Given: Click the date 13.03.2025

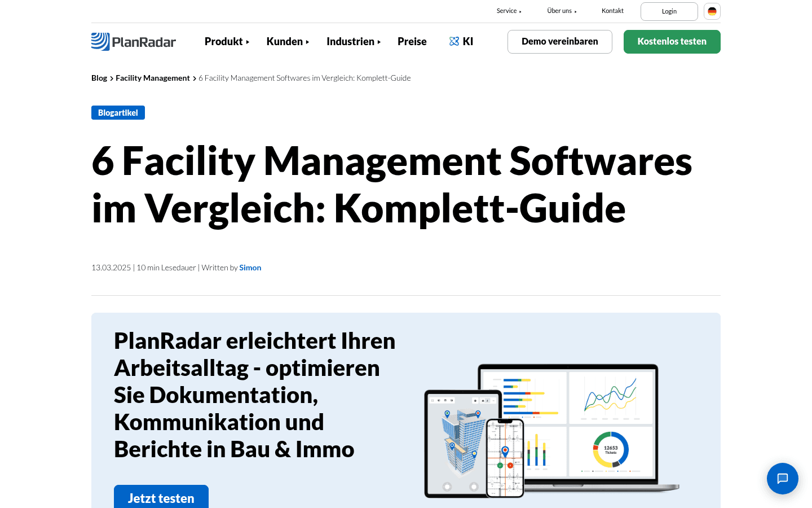Looking at the screenshot, I should pyautogui.click(x=111, y=268).
